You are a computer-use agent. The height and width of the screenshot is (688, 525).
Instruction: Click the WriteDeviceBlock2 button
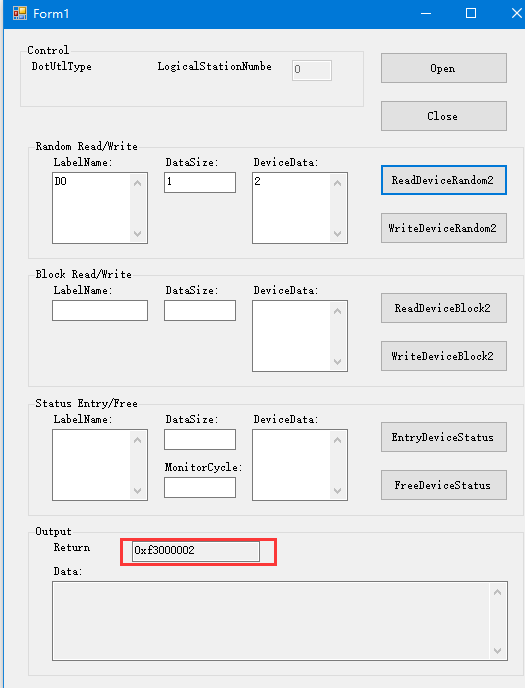tap(443, 356)
